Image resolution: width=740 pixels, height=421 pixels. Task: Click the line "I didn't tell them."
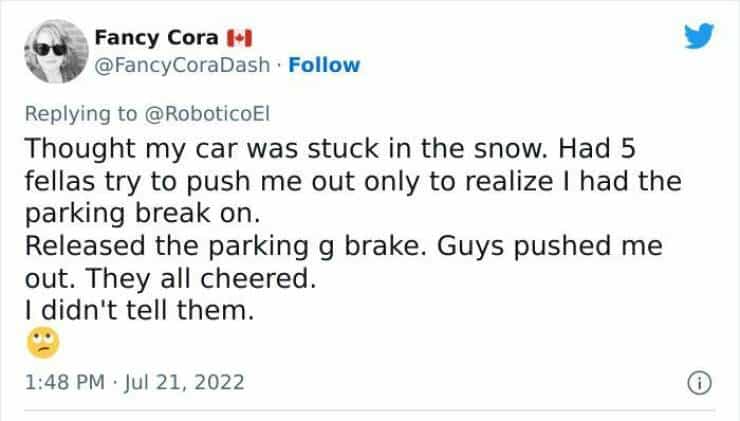click(x=136, y=311)
